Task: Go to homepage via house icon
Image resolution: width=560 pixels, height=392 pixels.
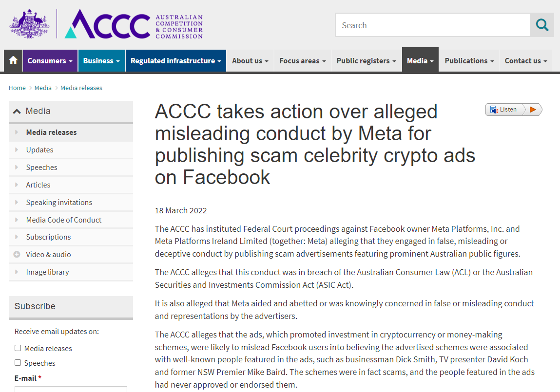Action: tap(13, 60)
